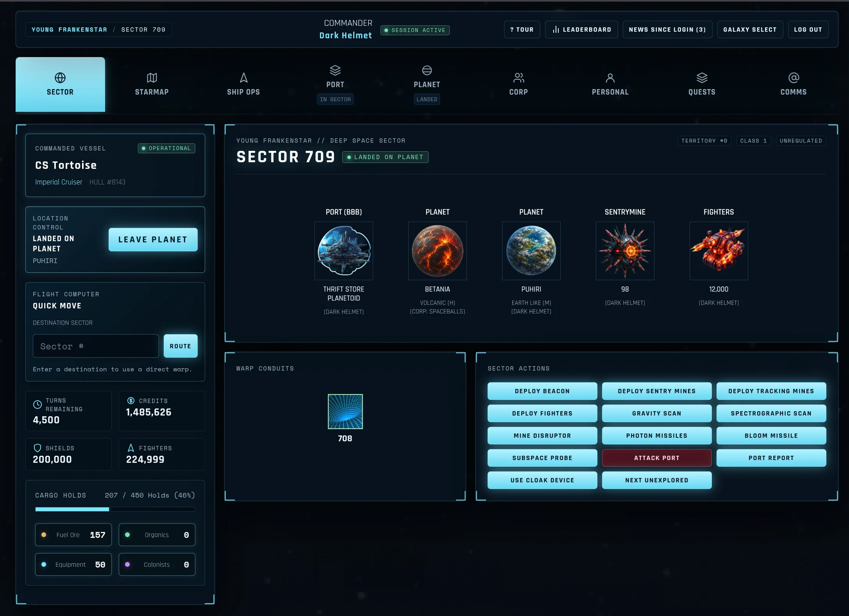The image size is (849, 616).
Task: Click the Landed On Planet badge
Action: click(385, 157)
